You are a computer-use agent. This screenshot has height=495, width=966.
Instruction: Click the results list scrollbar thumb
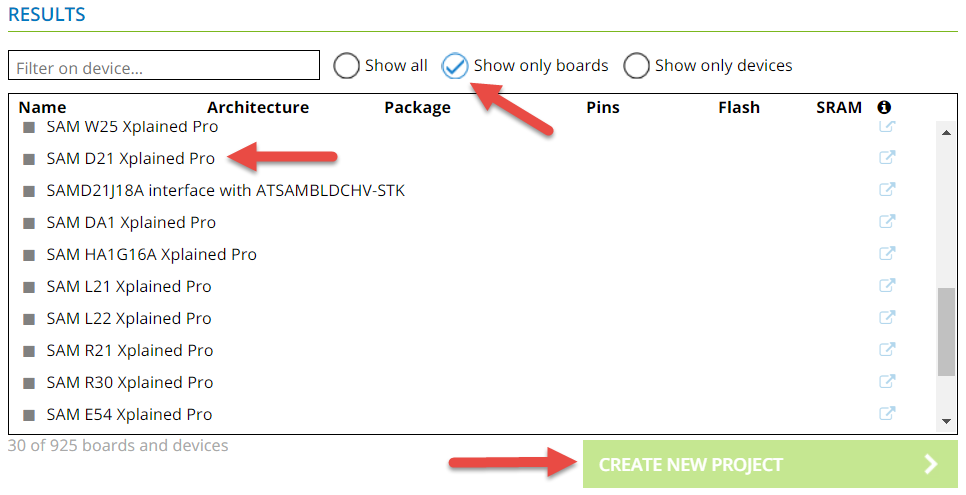click(945, 332)
